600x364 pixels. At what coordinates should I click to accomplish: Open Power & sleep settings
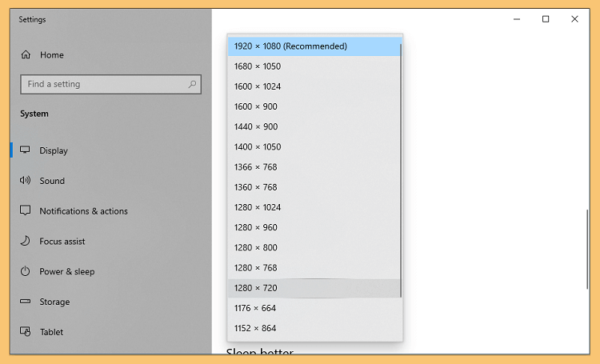pyautogui.click(x=111, y=271)
